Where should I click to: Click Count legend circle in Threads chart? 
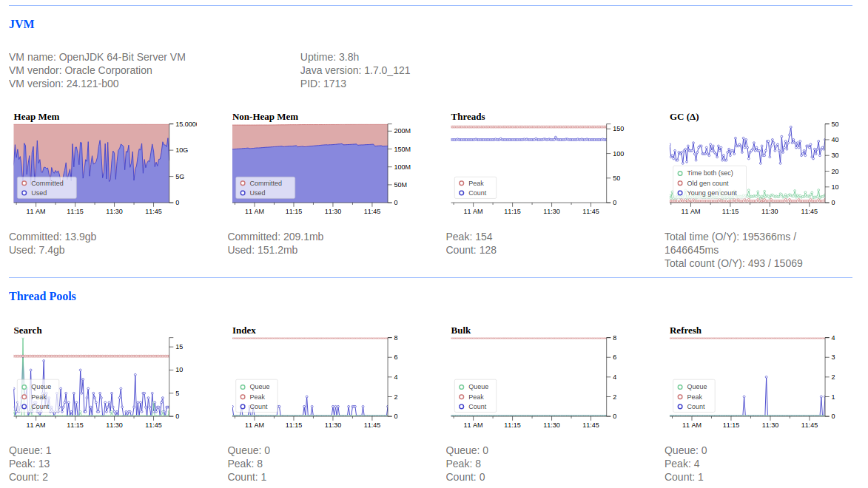(x=462, y=193)
